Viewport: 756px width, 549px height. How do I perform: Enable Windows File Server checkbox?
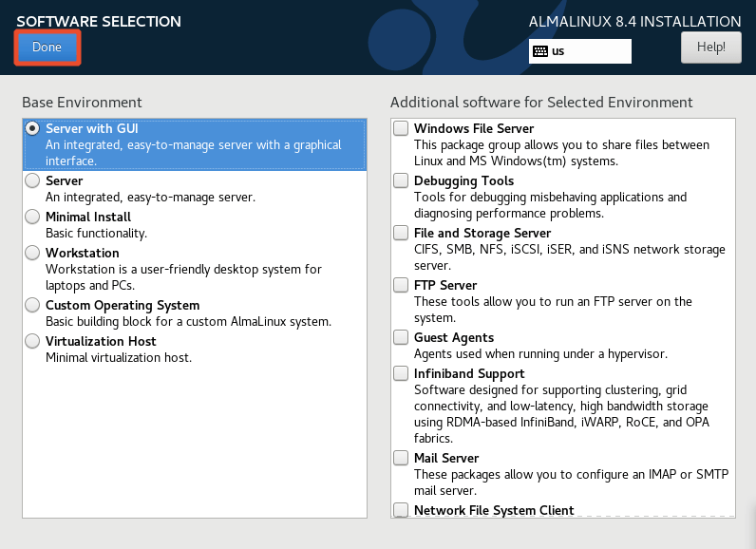point(402,128)
